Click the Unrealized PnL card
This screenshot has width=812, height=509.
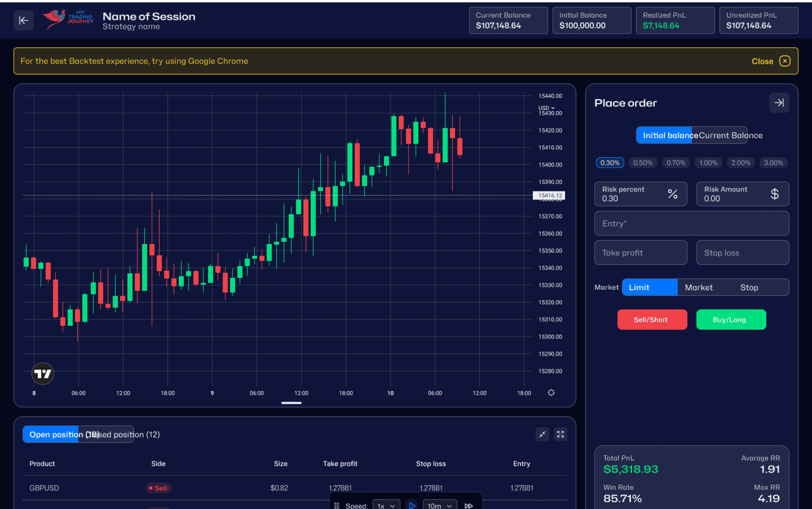(759, 20)
